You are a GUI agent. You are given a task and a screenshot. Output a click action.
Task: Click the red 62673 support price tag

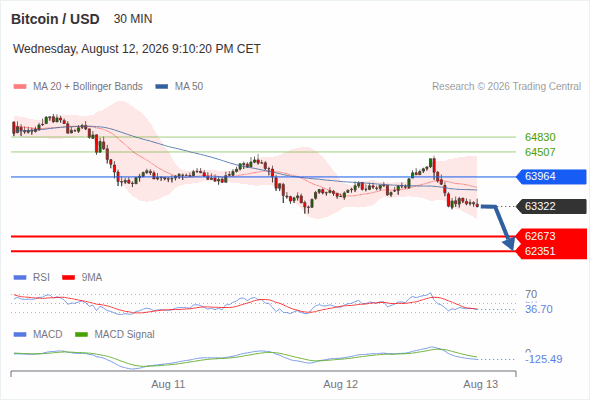tap(552, 236)
